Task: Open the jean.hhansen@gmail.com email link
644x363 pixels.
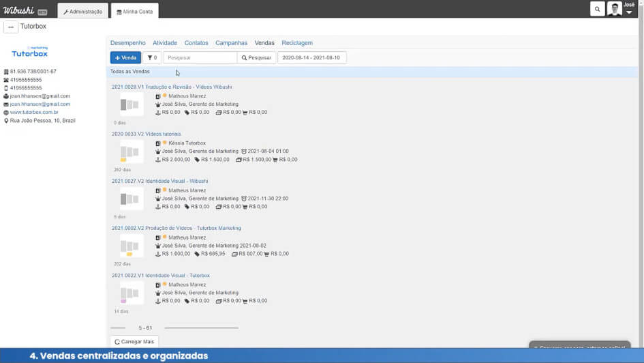Action: pyautogui.click(x=40, y=104)
